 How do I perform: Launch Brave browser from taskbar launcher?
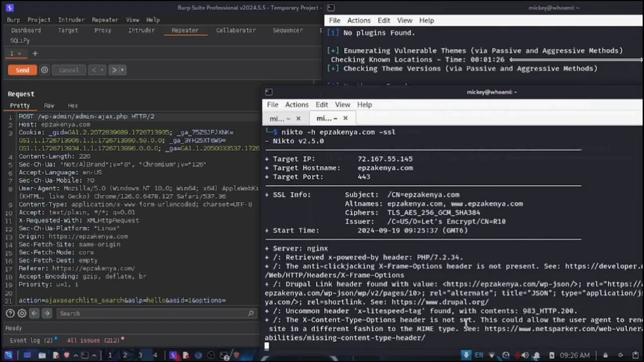(x=66, y=355)
